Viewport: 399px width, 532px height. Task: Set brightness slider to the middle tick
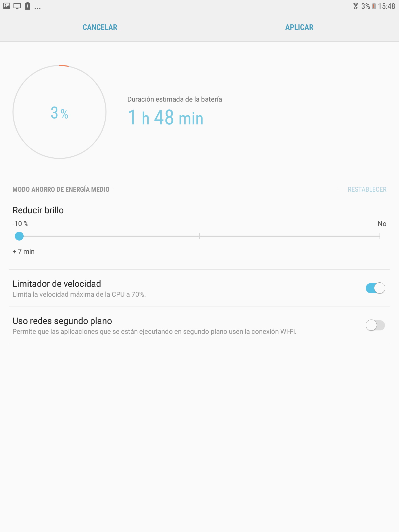click(x=199, y=236)
